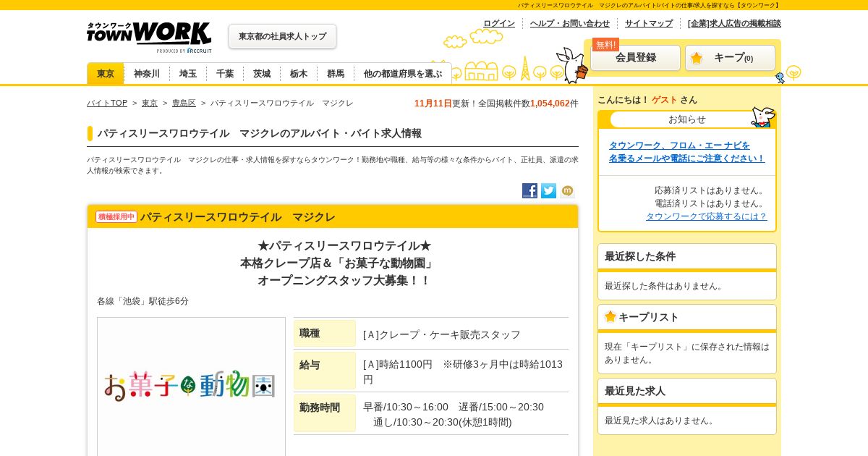Click the 早番/10:30～16:00 working hours text
Viewport: 868px width, 456px height.
[406, 407]
